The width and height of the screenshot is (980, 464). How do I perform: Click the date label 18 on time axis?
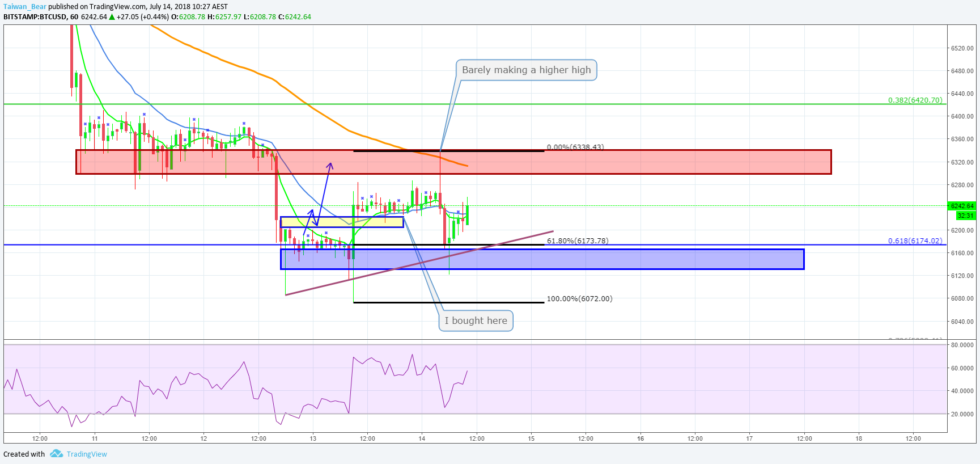(859, 438)
